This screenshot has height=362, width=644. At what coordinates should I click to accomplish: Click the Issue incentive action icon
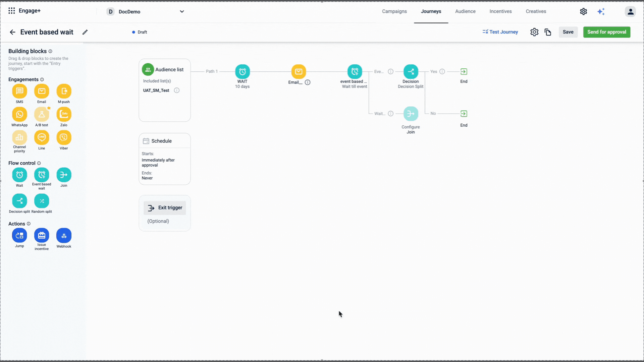coord(42,236)
